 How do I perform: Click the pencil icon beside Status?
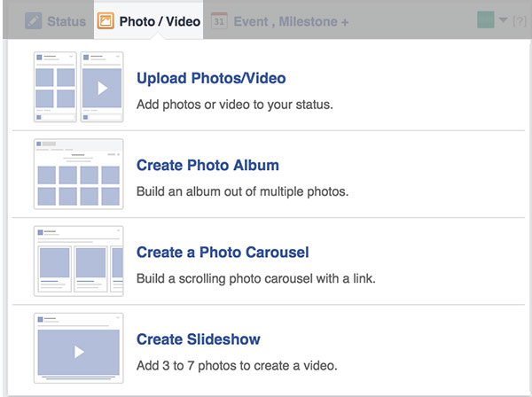[x=34, y=21]
